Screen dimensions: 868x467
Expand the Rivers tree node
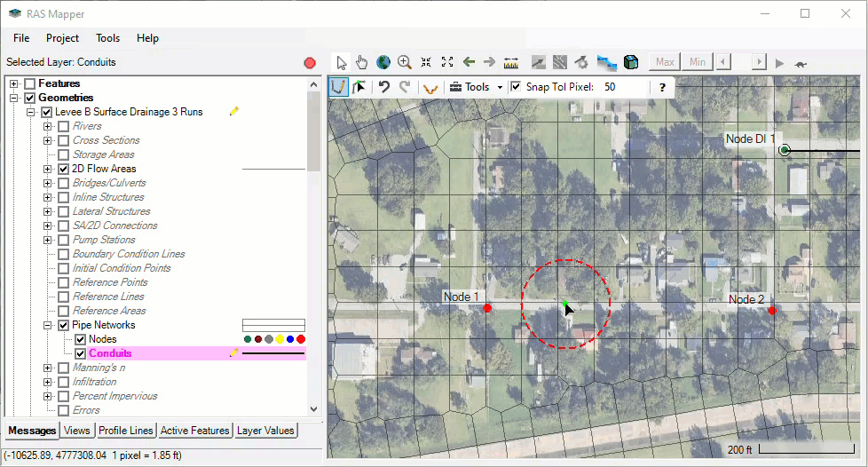coord(48,126)
